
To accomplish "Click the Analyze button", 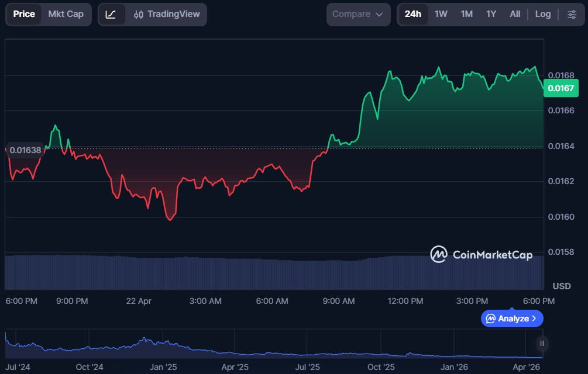I will (x=512, y=318).
